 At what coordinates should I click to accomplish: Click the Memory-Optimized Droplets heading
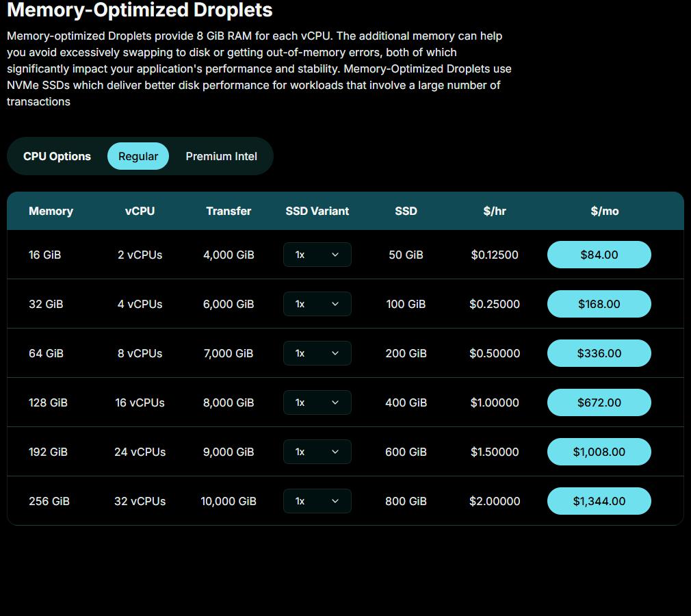coord(140,10)
